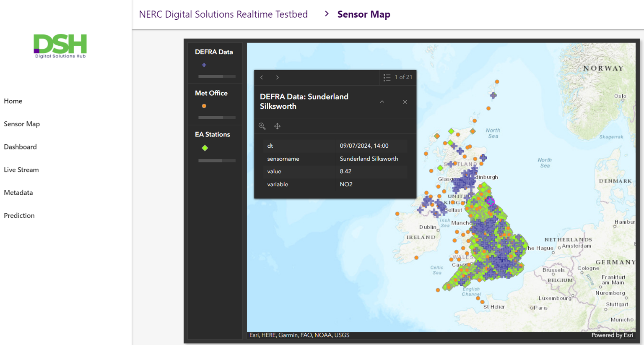
Task: Click the pan-to-feature move icon
Action: point(277,126)
